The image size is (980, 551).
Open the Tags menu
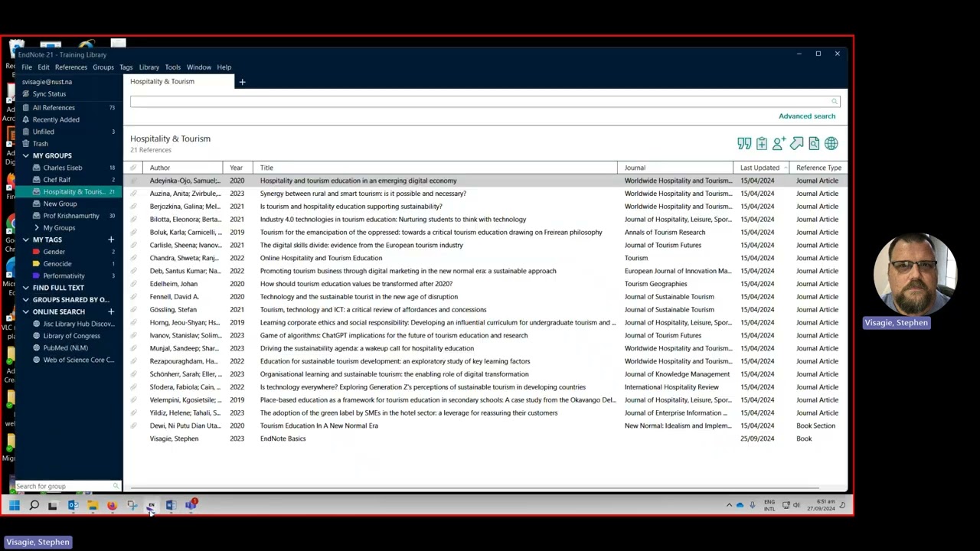coord(126,67)
